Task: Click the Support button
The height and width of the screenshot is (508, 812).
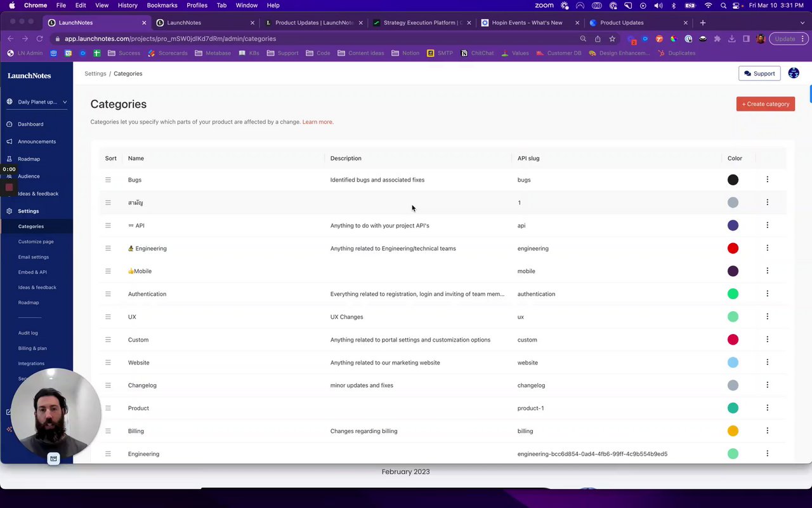Action: (759, 74)
